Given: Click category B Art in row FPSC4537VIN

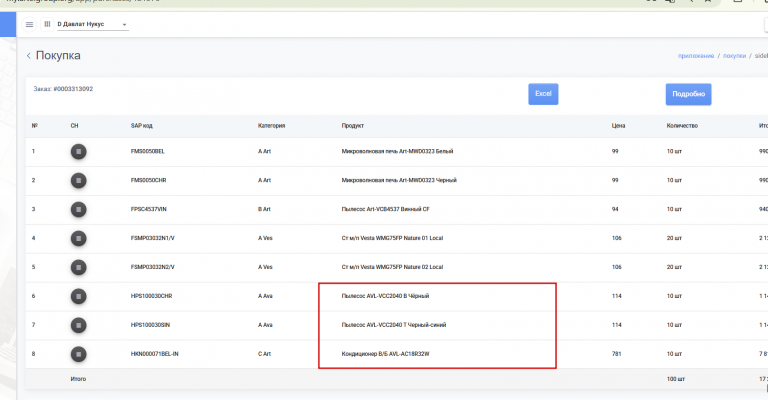Looking at the screenshot, I should click(264, 209).
